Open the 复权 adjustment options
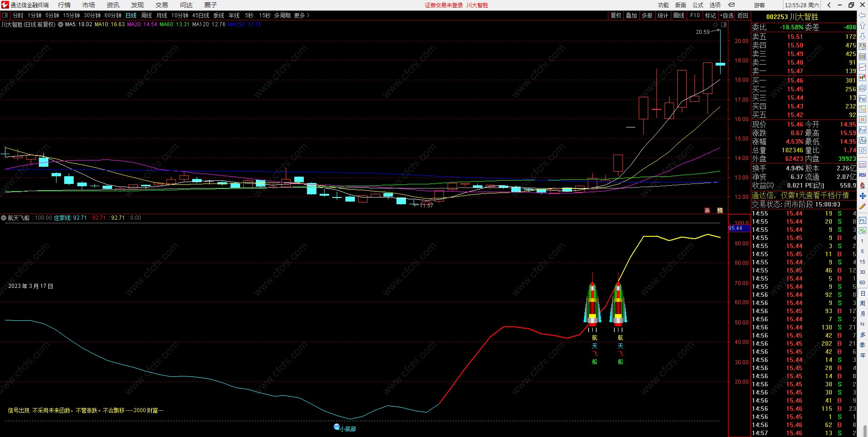 616,15
